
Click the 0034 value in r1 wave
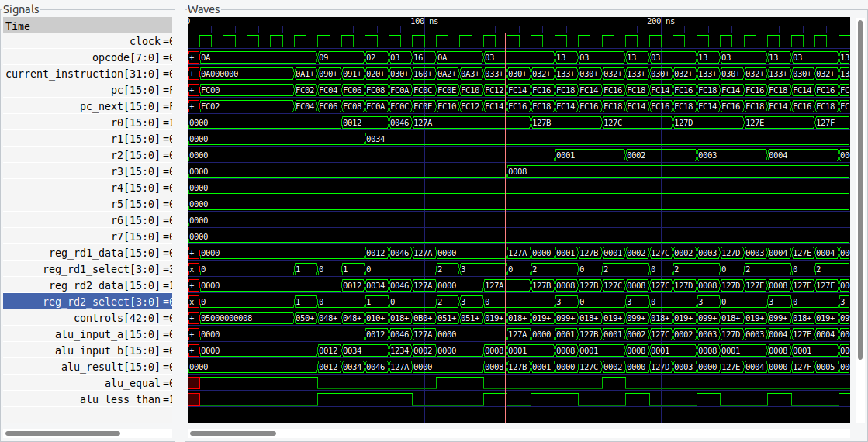(375, 139)
